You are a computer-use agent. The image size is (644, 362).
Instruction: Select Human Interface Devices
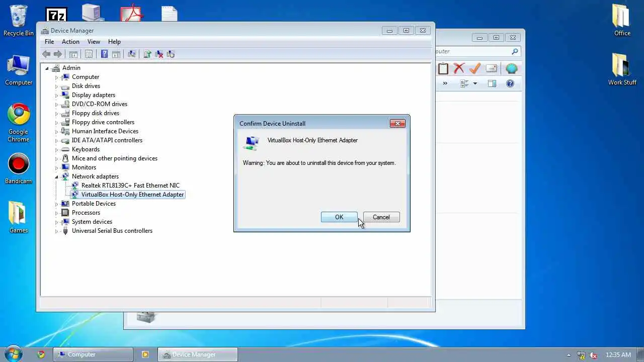coord(105,131)
